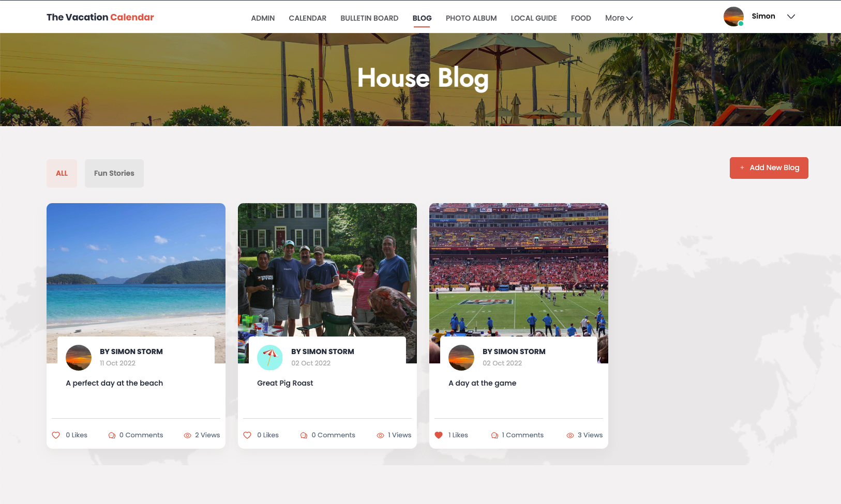Toggle the heart on the Great Pig Roast post

click(x=247, y=435)
